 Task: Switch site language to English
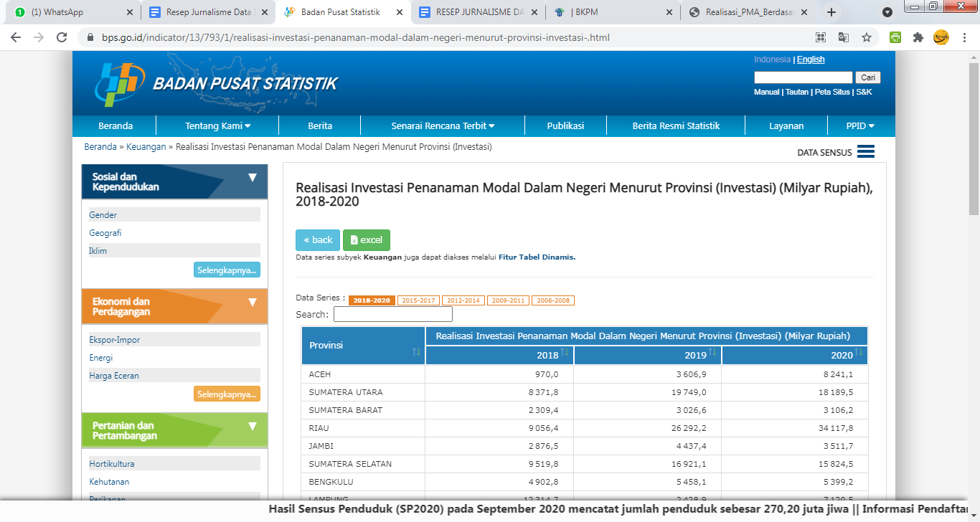[811, 60]
